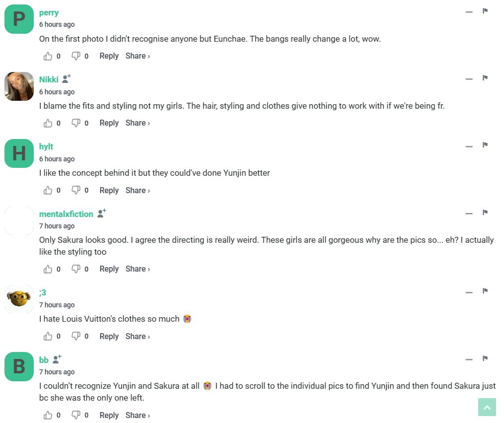Follow mentalxfiction via the add-user icon
This screenshot has height=423, width=504.
click(102, 213)
